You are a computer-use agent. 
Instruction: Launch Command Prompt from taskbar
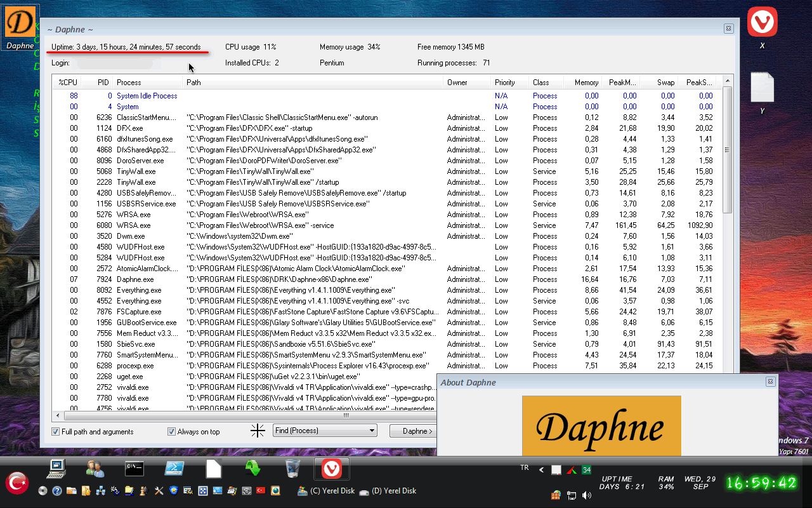[134, 469]
